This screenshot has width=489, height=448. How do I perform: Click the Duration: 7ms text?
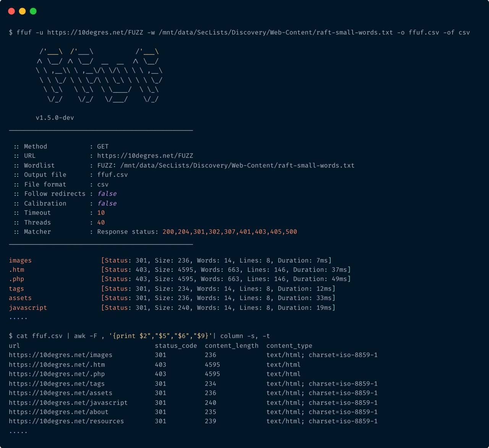pyautogui.click(x=303, y=260)
